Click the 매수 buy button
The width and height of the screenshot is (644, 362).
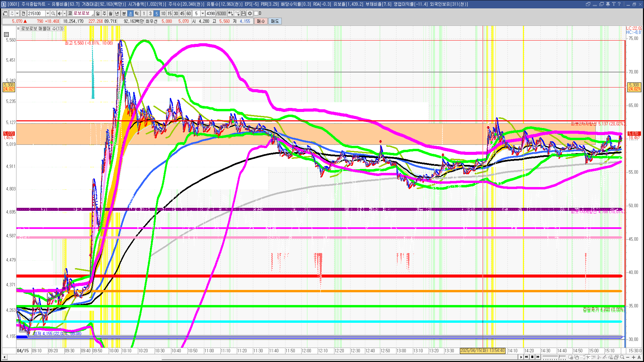click(261, 21)
